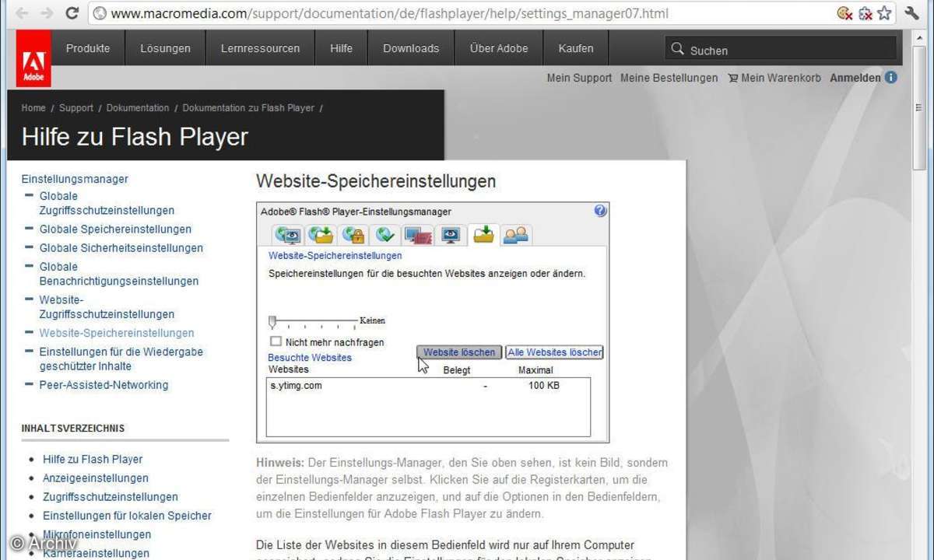The image size is (934, 560).
Task: Open the Meine Bestellungen link
Action: 669,78
